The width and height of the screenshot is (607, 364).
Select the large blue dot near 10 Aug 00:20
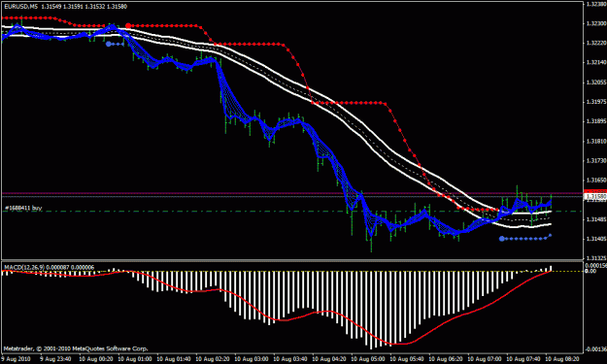pos(109,44)
